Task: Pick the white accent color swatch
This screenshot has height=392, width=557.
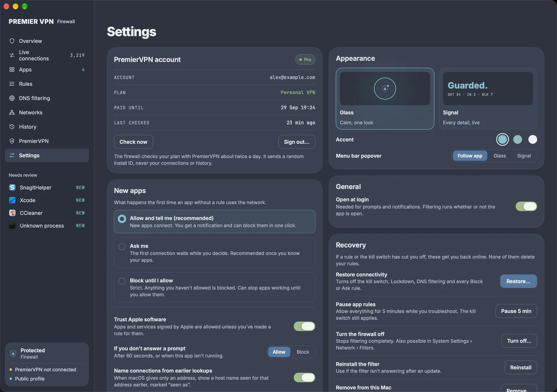Action: (533, 140)
